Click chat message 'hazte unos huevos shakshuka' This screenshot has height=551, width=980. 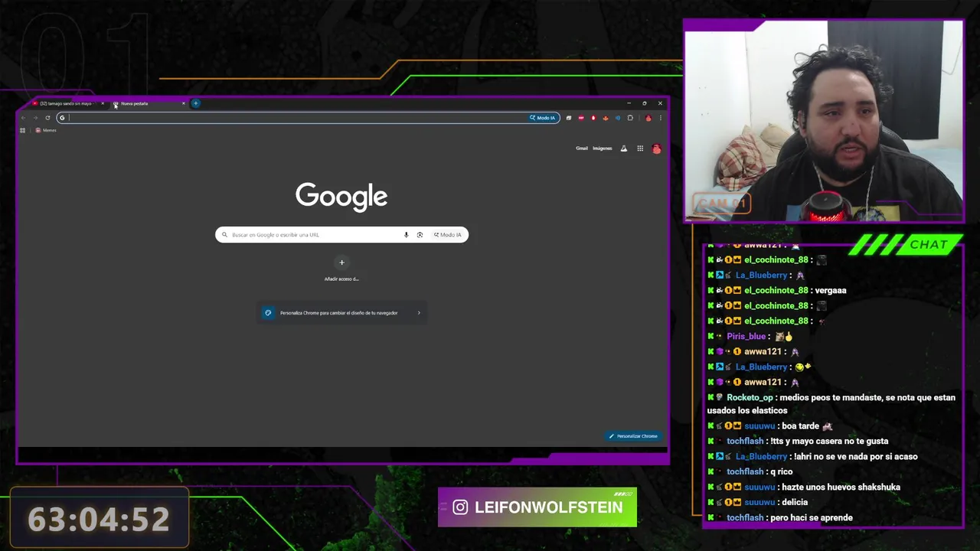tap(840, 487)
